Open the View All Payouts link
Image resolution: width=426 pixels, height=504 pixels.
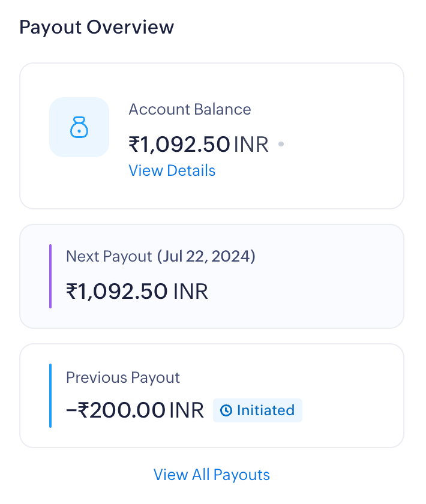[x=211, y=475]
